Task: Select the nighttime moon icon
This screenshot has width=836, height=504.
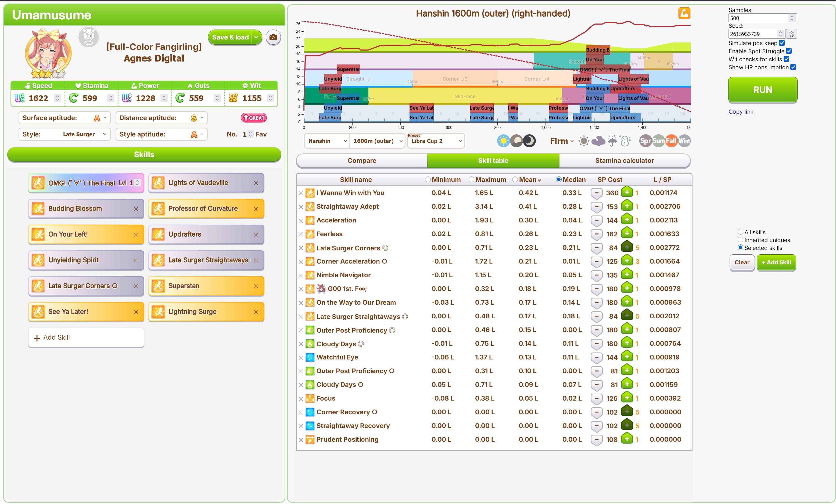Action: [529, 141]
